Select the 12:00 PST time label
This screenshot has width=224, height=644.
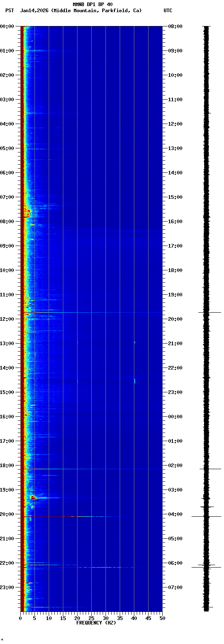coord(7,319)
